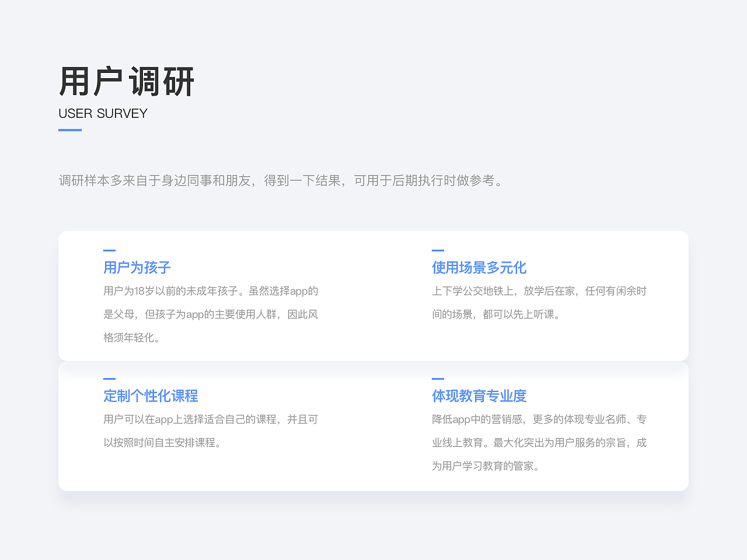Click the USER SURVEY subtitle text

pyautogui.click(x=103, y=113)
